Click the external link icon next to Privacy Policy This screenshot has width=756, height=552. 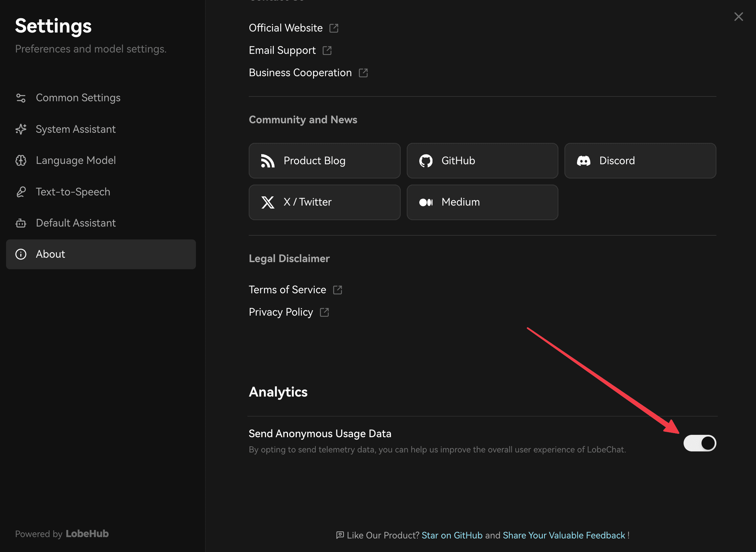point(325,312)
